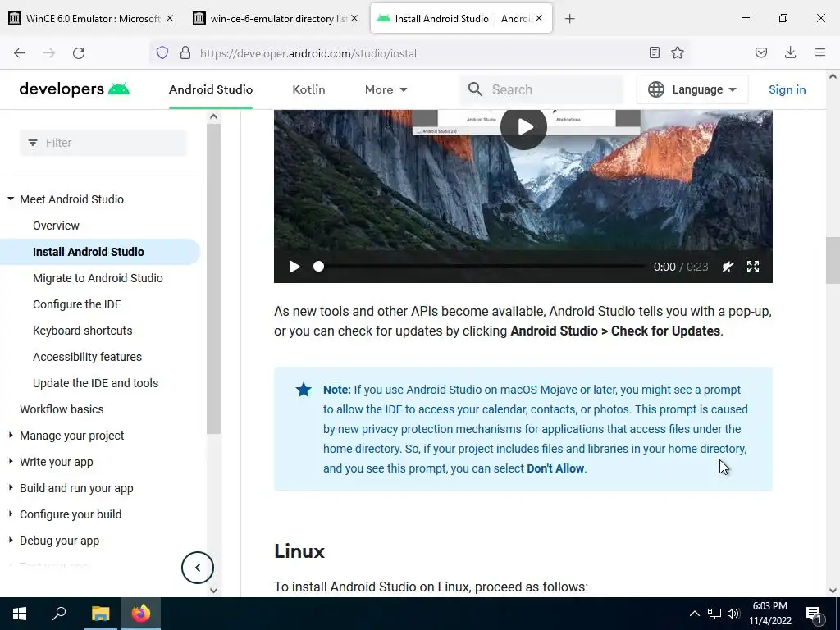Image resolution: width=840 pixels, height=630 pixels.
Task: Collapse the Meet Android Studio section
Action: click(x=10, y=199)
